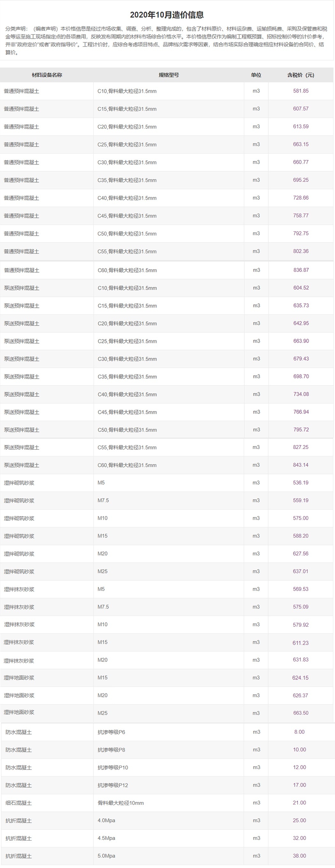Click the 单位 column header
This screenshot has height=868, width=335.
click(x=256, y=75)
